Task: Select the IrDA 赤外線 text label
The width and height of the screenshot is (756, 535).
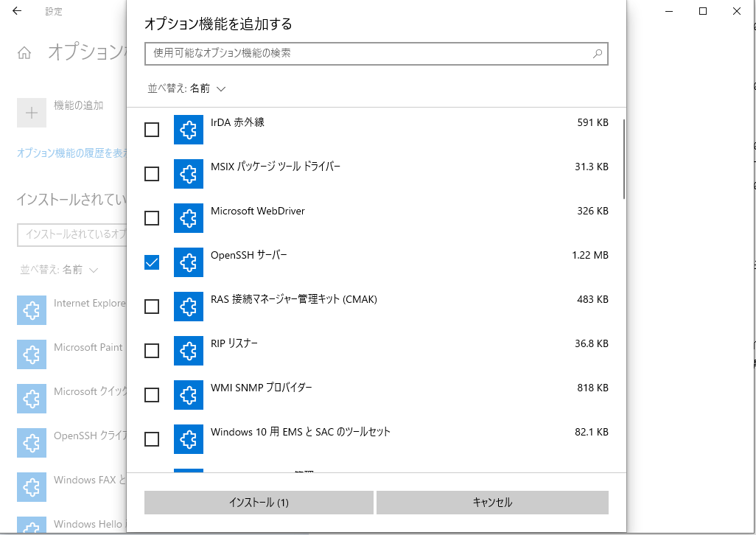Action: (237, 122)
